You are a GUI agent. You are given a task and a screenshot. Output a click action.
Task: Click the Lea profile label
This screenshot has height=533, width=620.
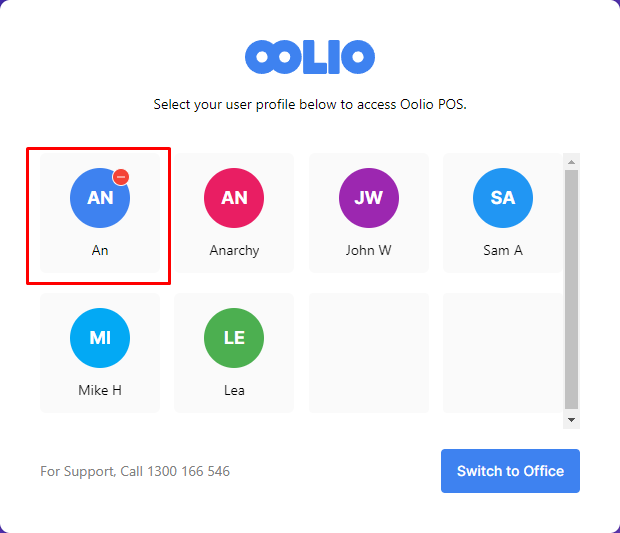click(234, 390)
